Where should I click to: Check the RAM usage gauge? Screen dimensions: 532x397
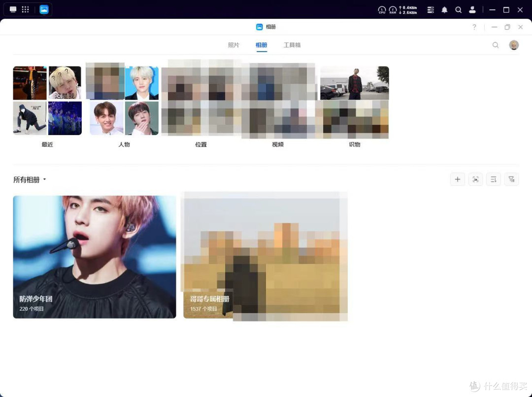[393, 10]
